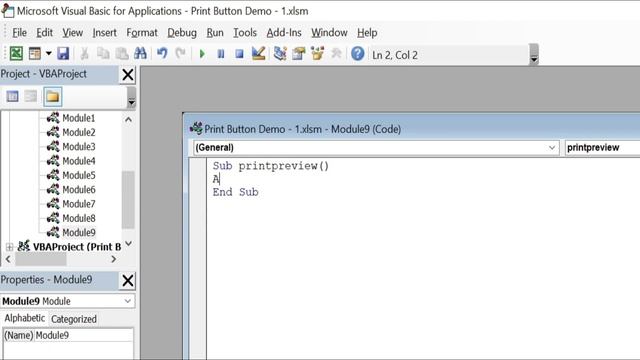The image size is (640, 360).
Task: Switch to the Alphabetic tab
Action: coord(24,318)
